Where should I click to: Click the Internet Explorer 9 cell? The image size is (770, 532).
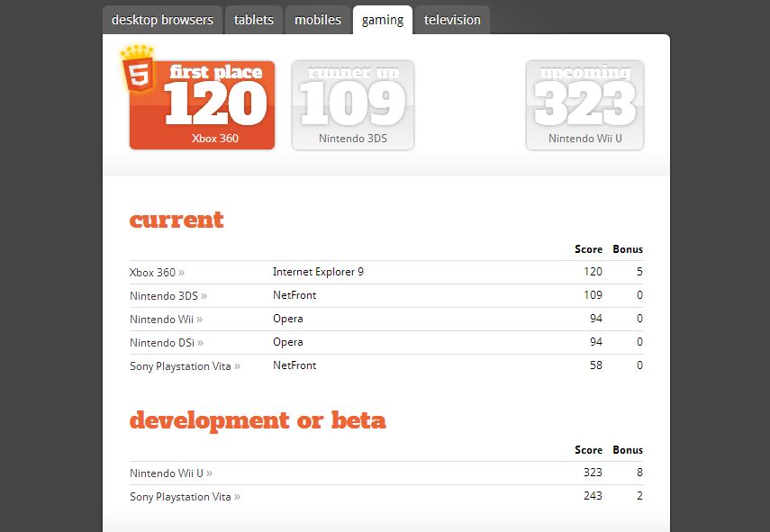[x=318, y=272]
